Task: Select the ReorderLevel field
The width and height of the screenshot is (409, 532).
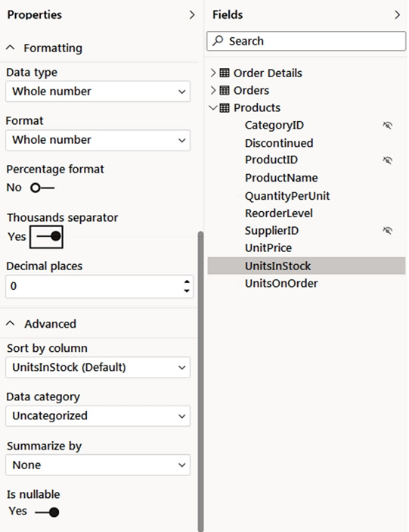Action: 278,213
